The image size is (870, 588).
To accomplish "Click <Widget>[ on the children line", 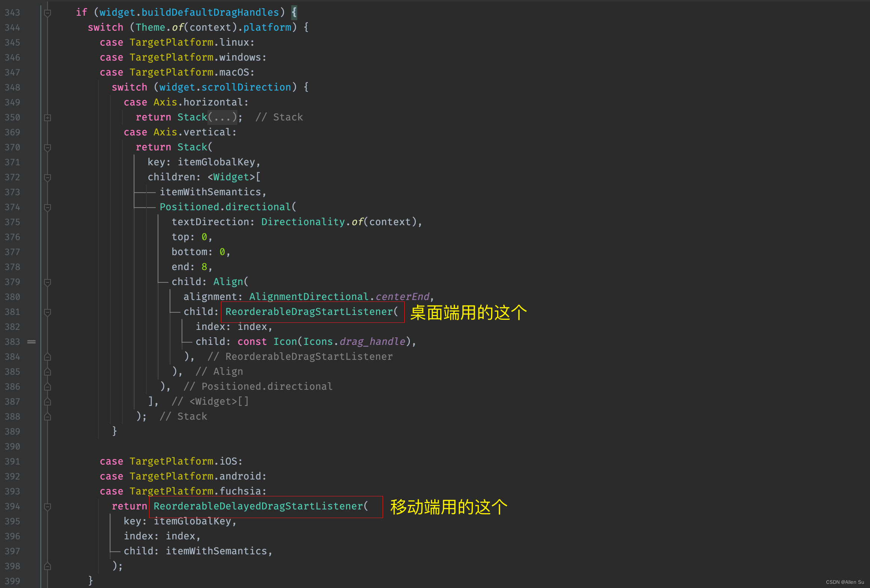I will (x=234, y=177).
